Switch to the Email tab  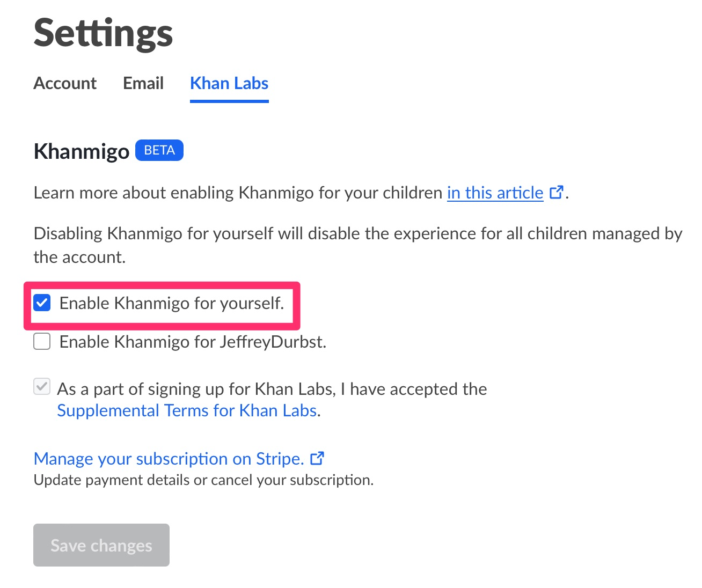143,83
